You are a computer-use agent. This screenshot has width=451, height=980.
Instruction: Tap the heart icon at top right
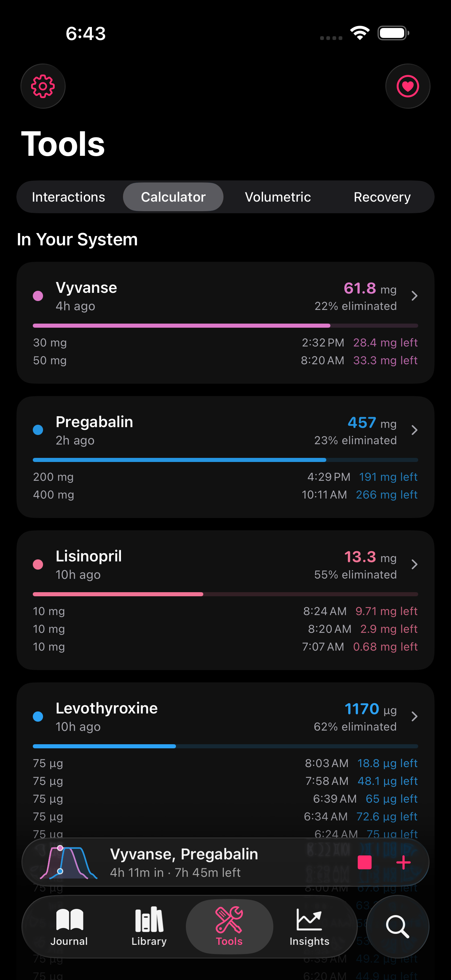tap(408, 86)
